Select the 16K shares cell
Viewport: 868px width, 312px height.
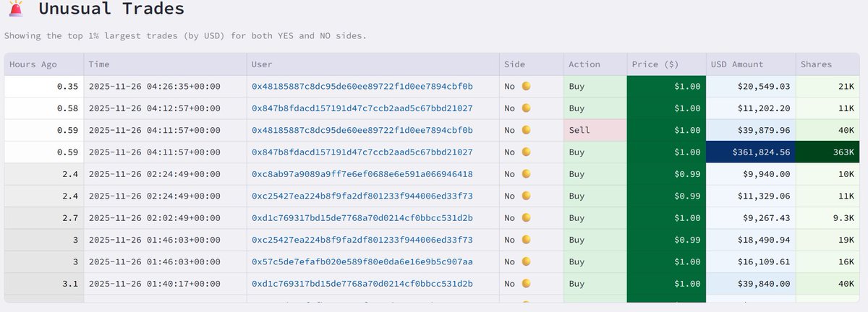pyautogui.click(x=830, y=261)
